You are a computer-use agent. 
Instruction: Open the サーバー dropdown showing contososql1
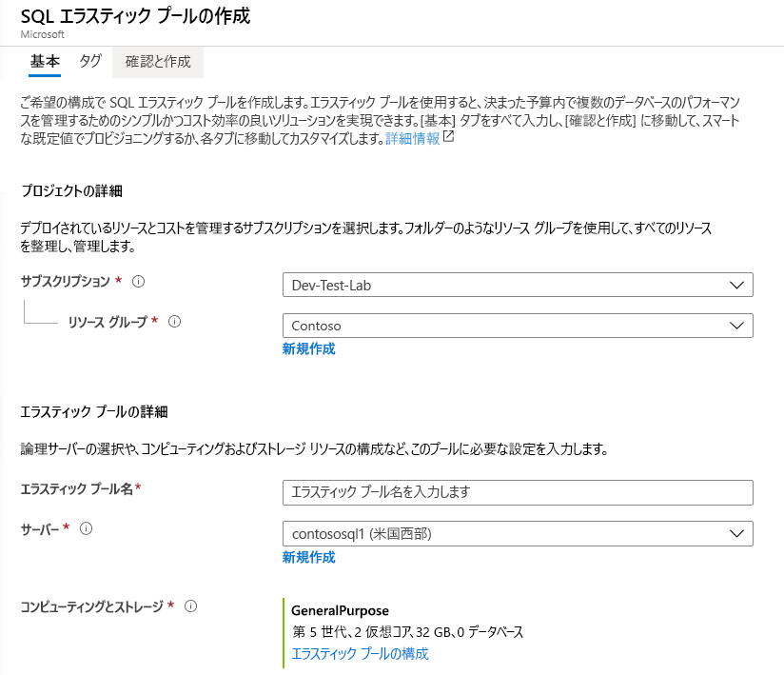518,534
